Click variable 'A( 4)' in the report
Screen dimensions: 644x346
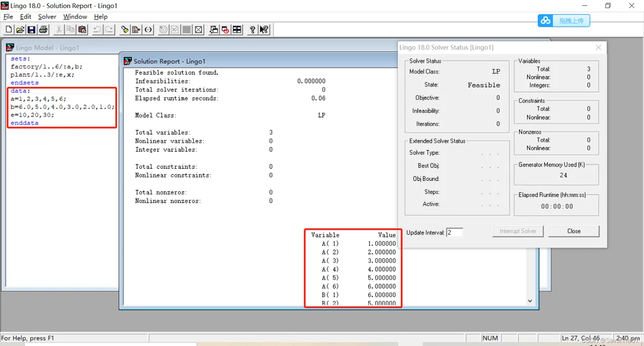click(x=331, y=269)
